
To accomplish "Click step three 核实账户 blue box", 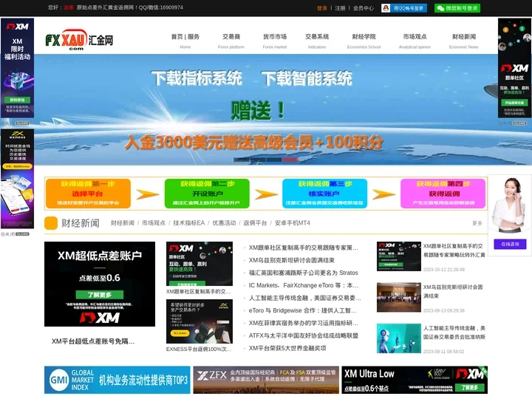I will [324, 194].
